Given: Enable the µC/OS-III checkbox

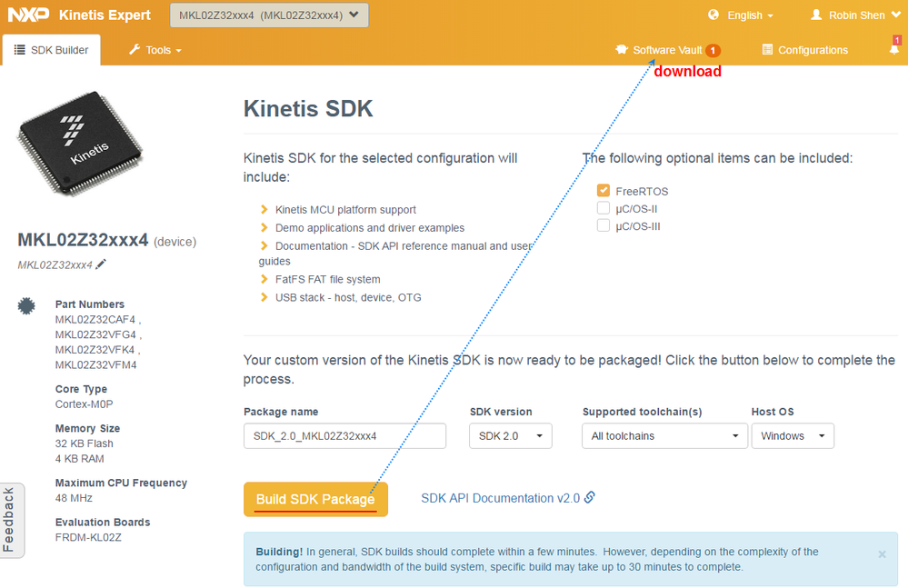Looking at the screenshot, I should (x=604, y=225).
